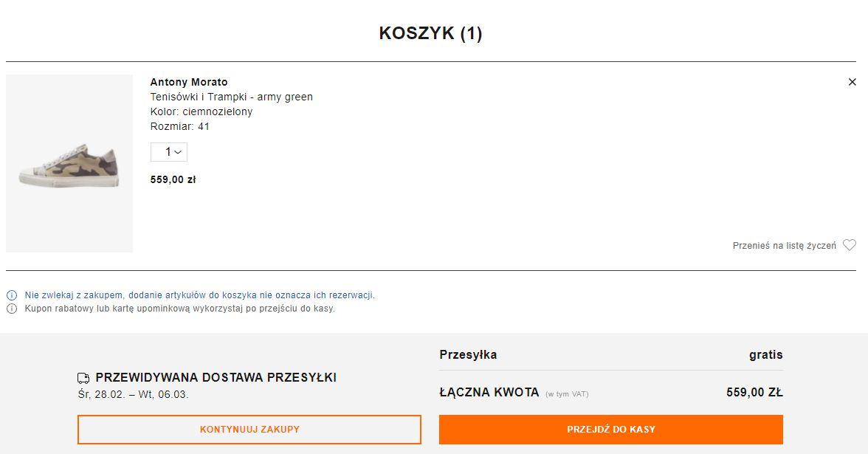Viewport: 868px width, 454px height.
Task: Click the "Kupon rabatowy" notice text
Action: pos(179,309)
